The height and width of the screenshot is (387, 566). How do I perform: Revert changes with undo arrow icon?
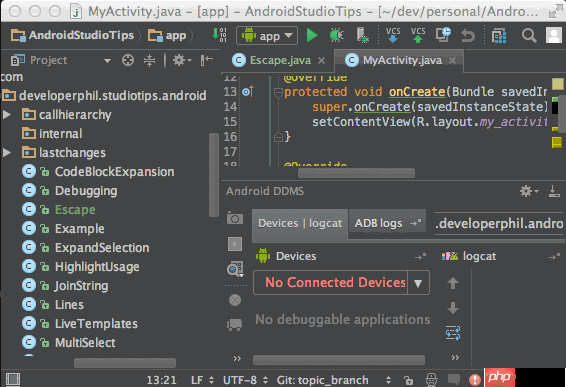pyautogui.click(x=468, y=35)
